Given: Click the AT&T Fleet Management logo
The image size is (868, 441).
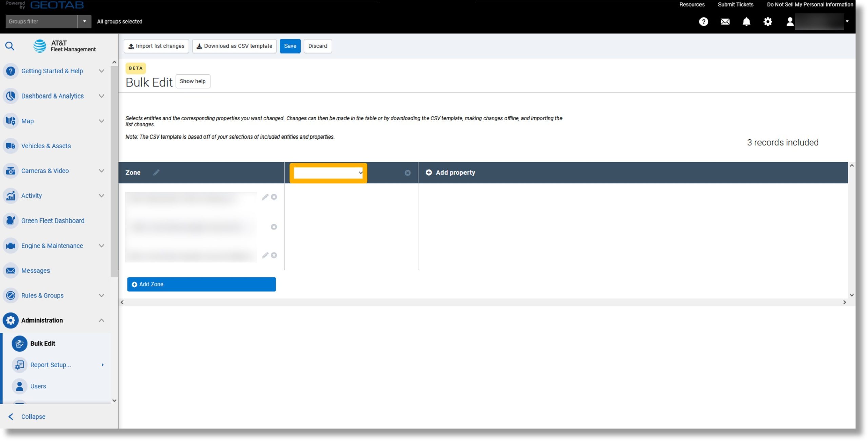Looking at the screenshot, I should pos(64,46).
